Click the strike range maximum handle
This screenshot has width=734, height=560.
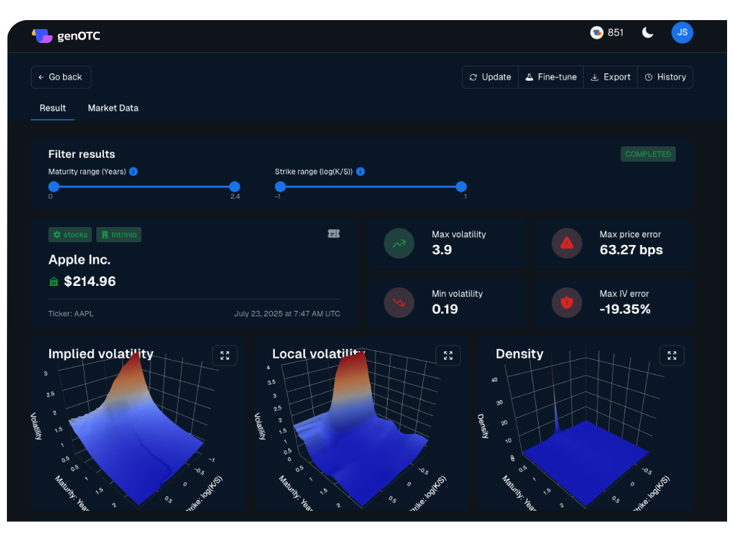[x=461, y=187]
